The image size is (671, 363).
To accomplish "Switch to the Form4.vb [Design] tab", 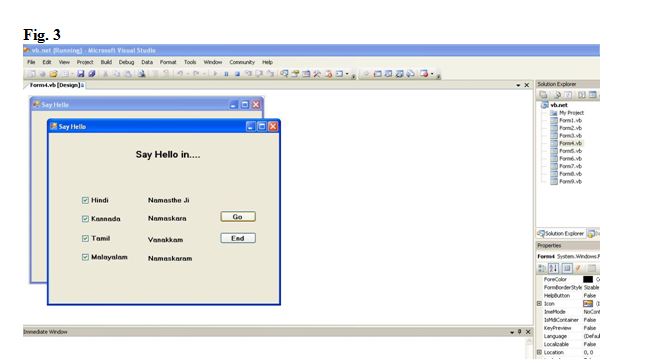I will pyautogui.click(x=56, y=85).
